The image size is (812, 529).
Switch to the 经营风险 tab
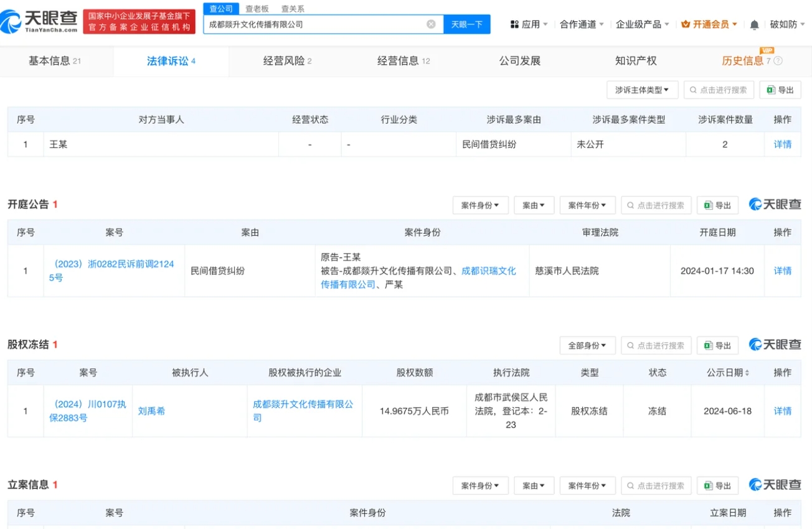[287, 61]
